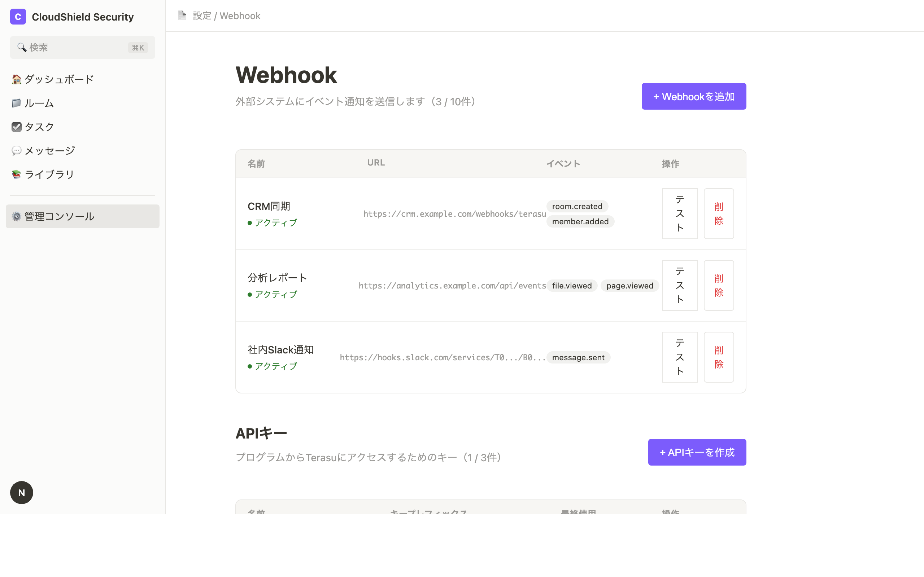The image size is (924, 577).
Task: Test the CRM同期 webhook
Action: point(680,213)
